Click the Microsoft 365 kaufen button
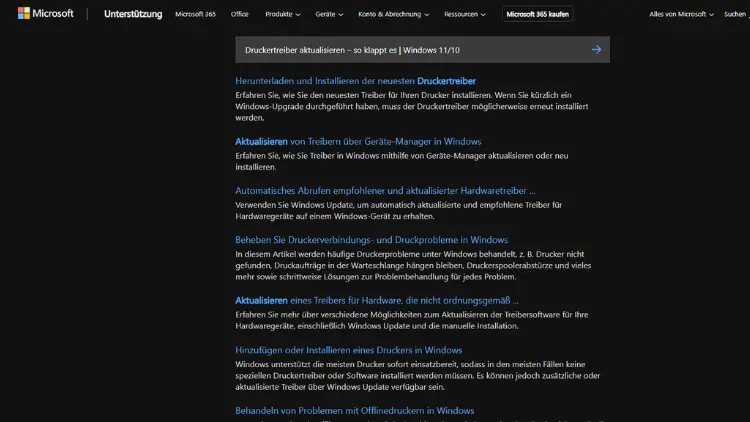Screen dimensions: 750x422 pyautogui.click(x=538, y=14)
